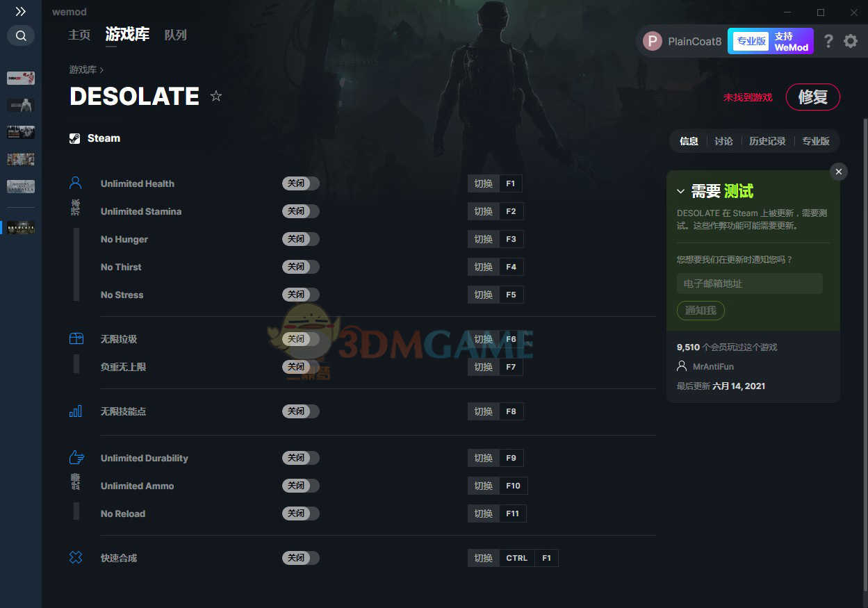Close the testing notice with X icon
Screen dimensions: 868x608
(x=839, y=172)
